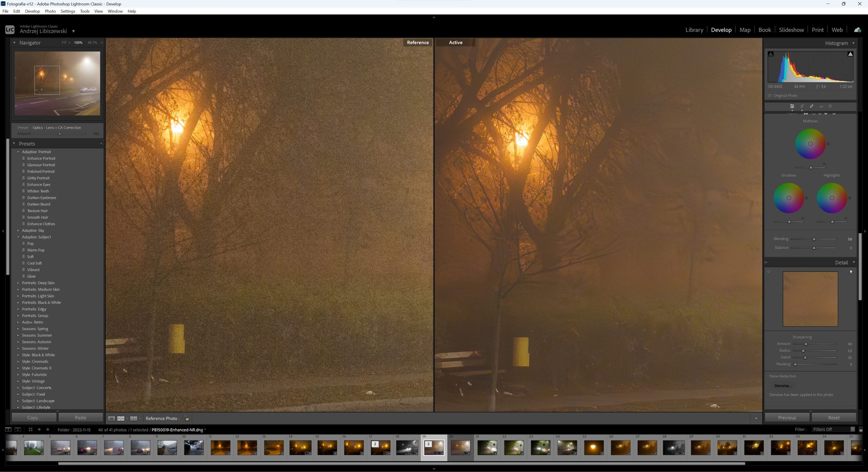Click the Loupe view icon in the toolbar

pos(111,418)
